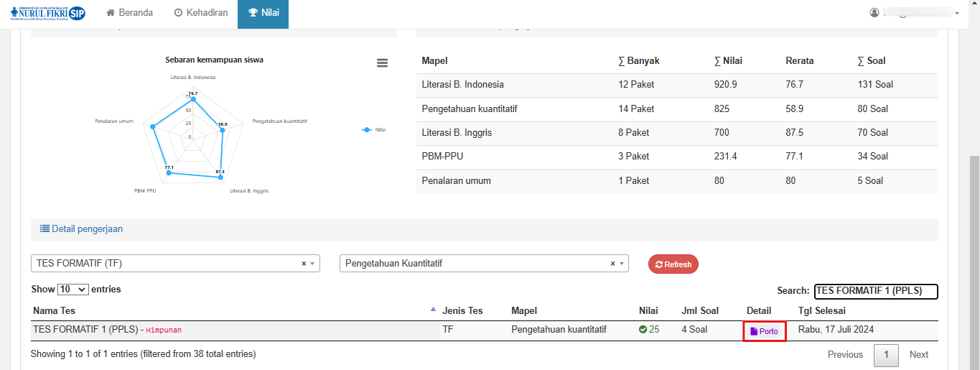The image size is (980, 370).
Task: Clear the TES FORMATIF (TF) selection x
Action: [x=304, y=264]
